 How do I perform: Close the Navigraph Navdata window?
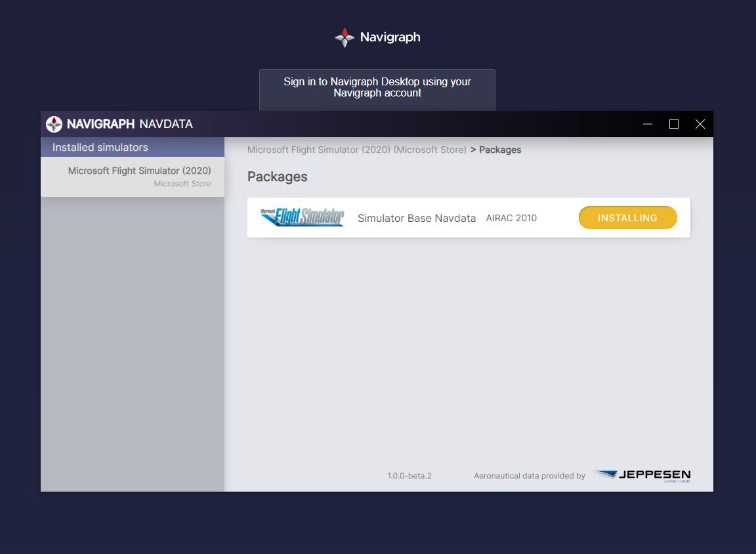700,124
